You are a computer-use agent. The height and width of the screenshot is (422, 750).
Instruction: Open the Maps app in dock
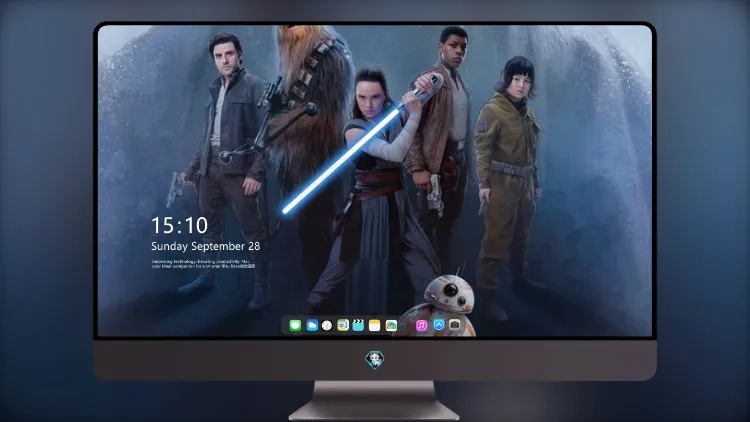pyautogui.click(x=343, y=326)
